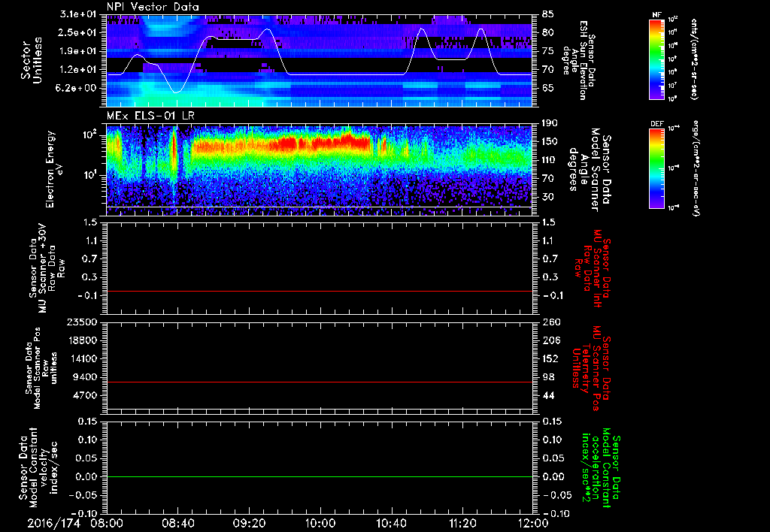The height and width of the screenshot is (532, 770).
Task: Click the red line in Scanner Pos panel
Action: [x=320, y=382]
